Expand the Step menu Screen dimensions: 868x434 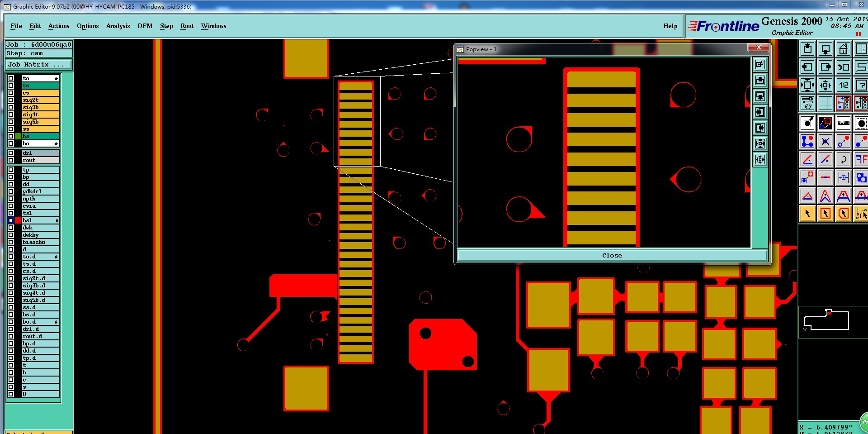point(166,26)
